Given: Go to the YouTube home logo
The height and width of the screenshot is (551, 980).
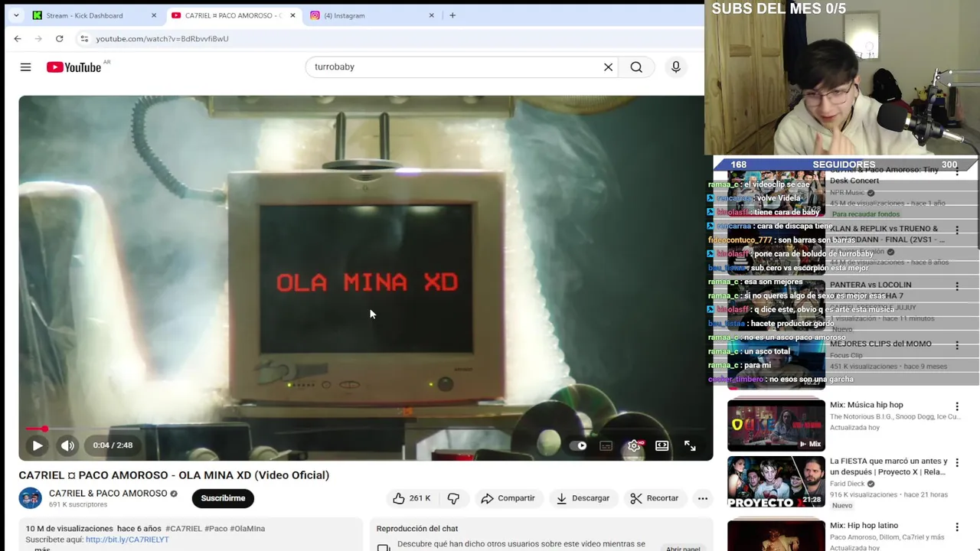Looking at the screenshot, I should click(73, 67).
